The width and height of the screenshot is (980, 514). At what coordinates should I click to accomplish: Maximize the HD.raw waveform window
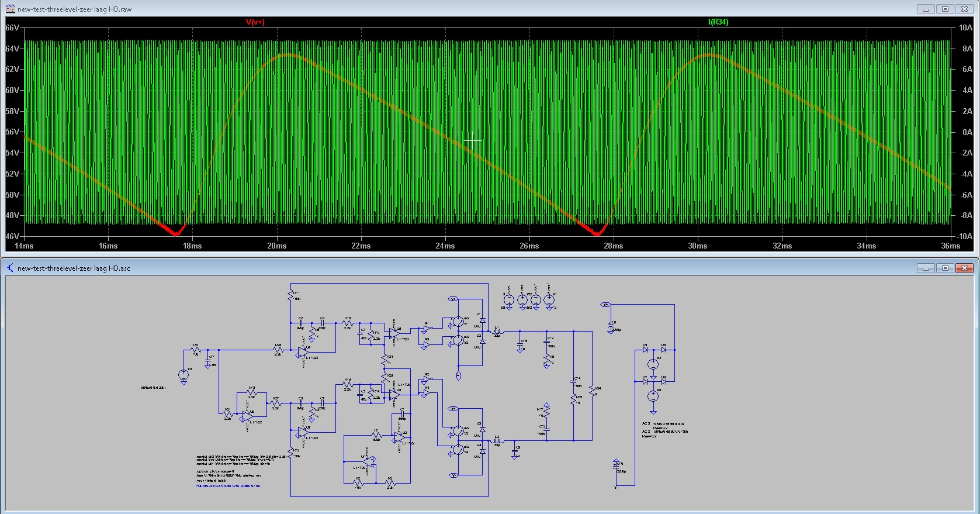pyautogui.click(x=945, y=9)
